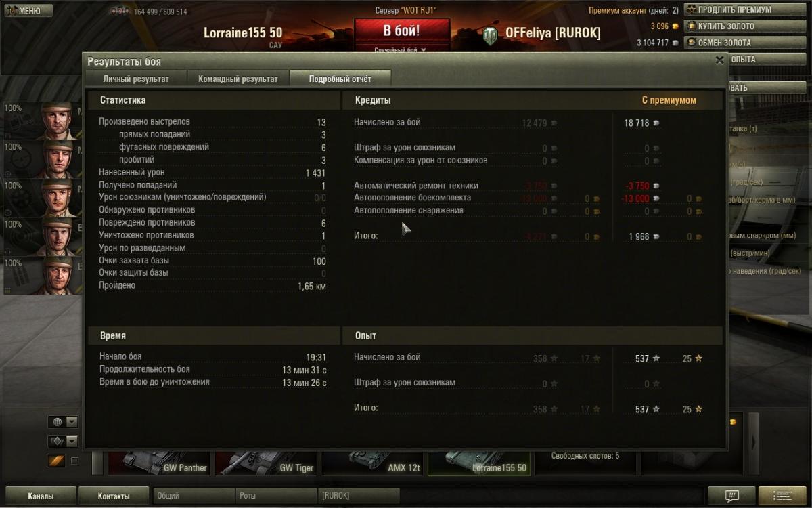Screen dimensions: 812x508
Task: Click Пройдено distance 1,65 км
Action: click(312, 287)
